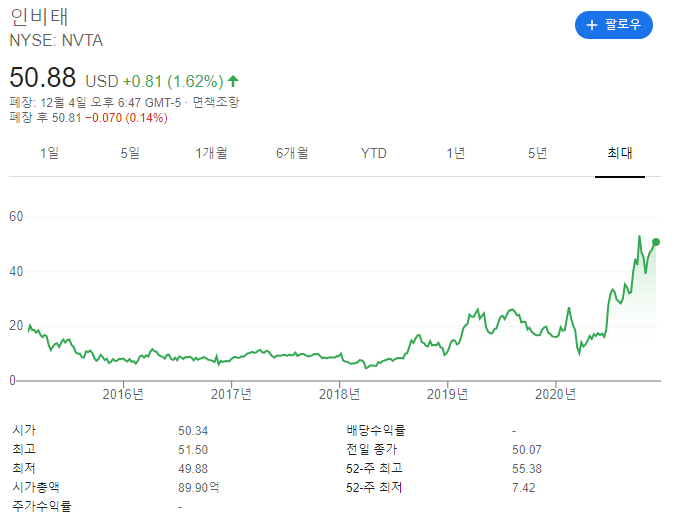Select the 1일 time range tab
The width and height of the screenshot is (678, 530).
[49, 153]
